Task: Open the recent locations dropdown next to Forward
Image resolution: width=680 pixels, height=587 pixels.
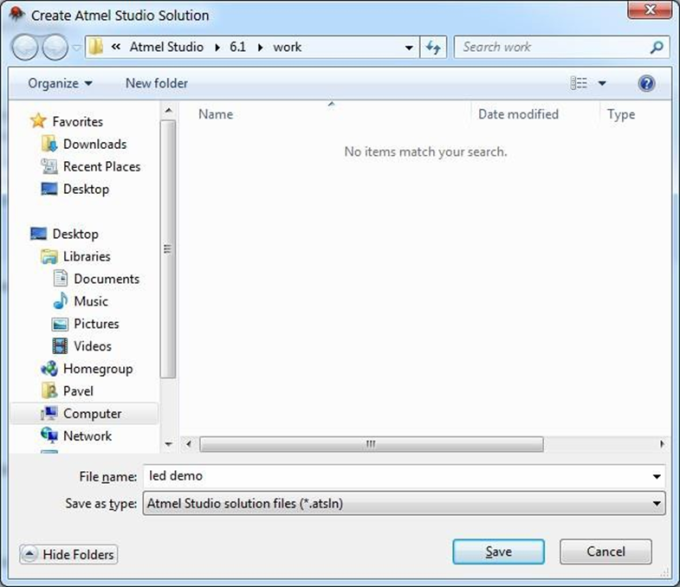Action: click(76, 47)
